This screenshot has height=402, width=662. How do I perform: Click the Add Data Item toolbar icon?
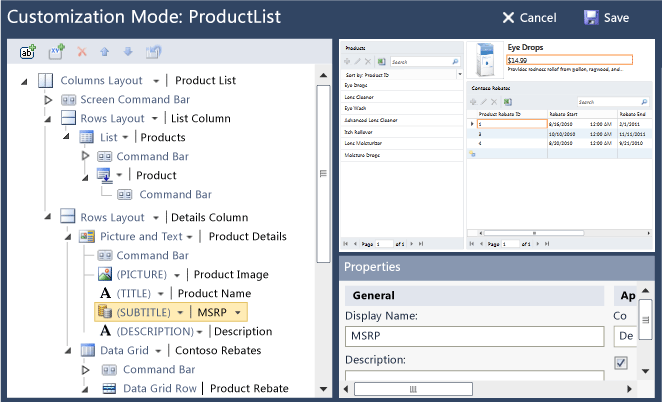[x=28, y=51]
